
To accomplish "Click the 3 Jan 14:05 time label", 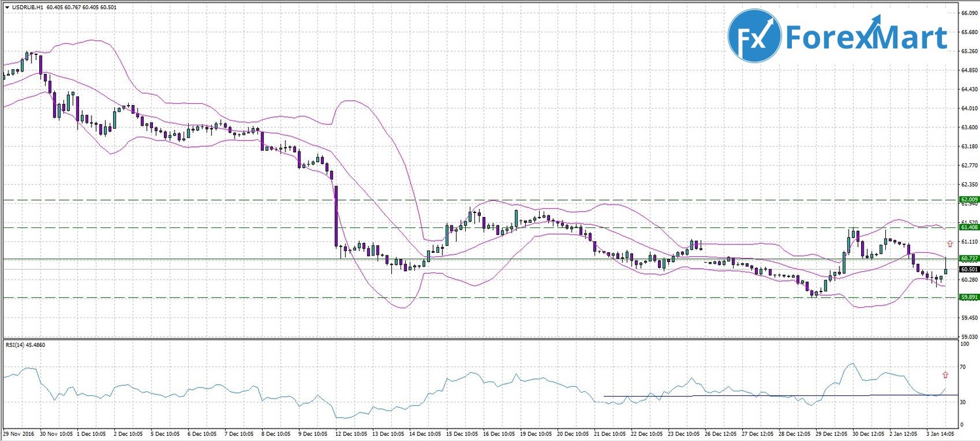I will coord(941,433).
